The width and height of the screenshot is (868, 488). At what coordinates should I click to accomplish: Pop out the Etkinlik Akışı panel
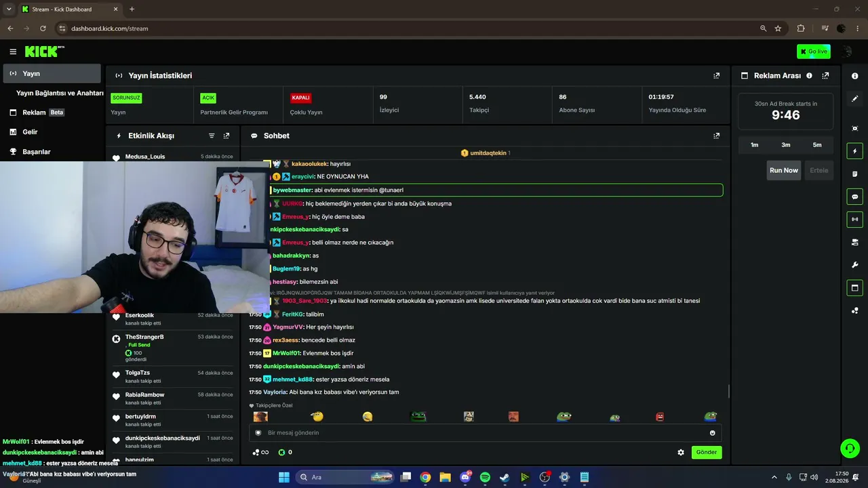(x=226, y=136)
